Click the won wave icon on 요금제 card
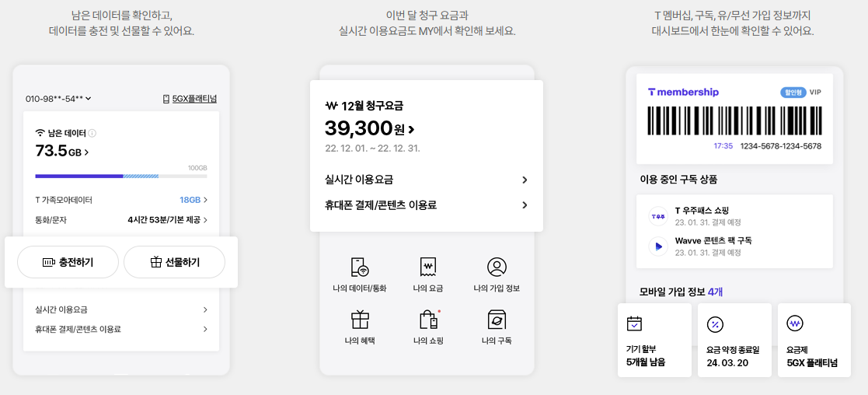868x395 pixels. click(x=795, y=323)
